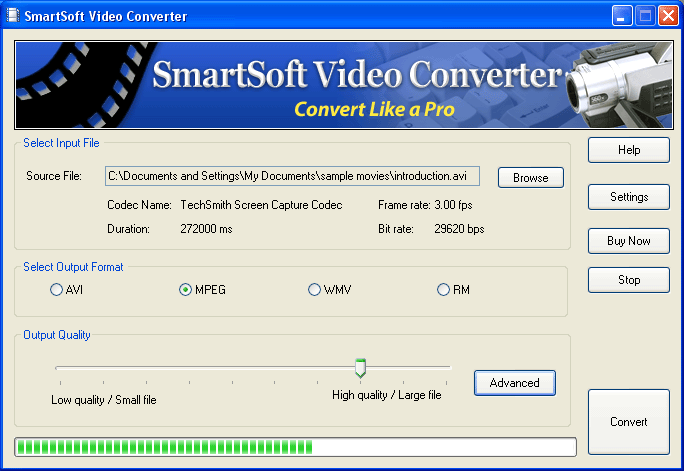Select the MPEG output format
684x471 pixels.
click(x=202, y=290)
